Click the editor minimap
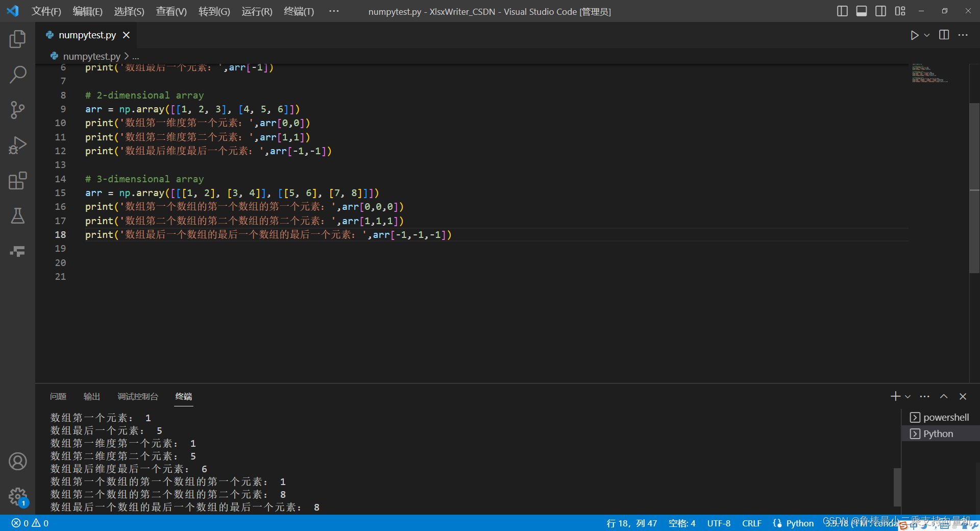The image size is (980, 531). (930, 74)
